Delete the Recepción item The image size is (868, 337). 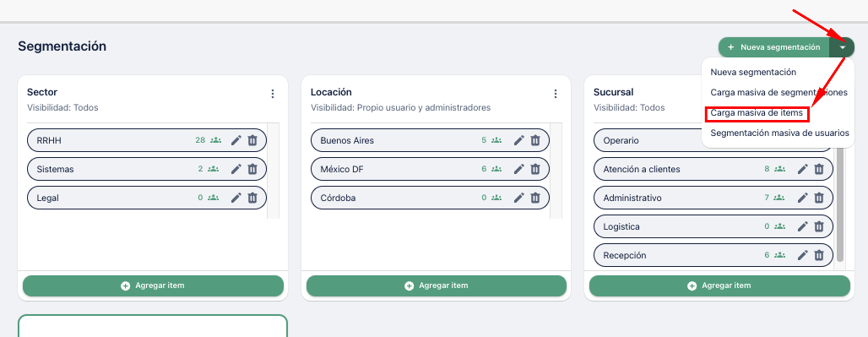click(x=819, y=255)
